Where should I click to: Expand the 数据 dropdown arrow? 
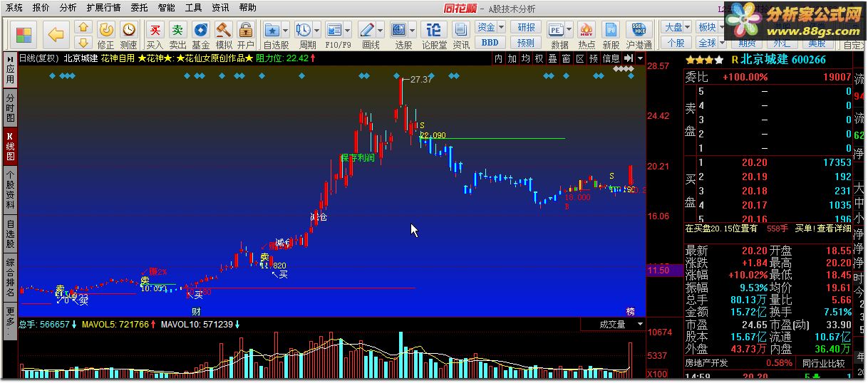click(x=571, y=31)
